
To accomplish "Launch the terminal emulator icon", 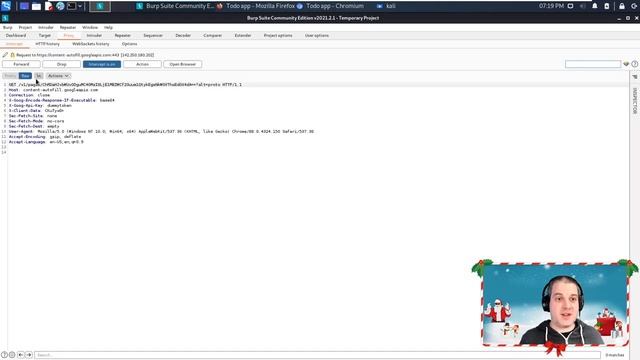I will [71, 6].
